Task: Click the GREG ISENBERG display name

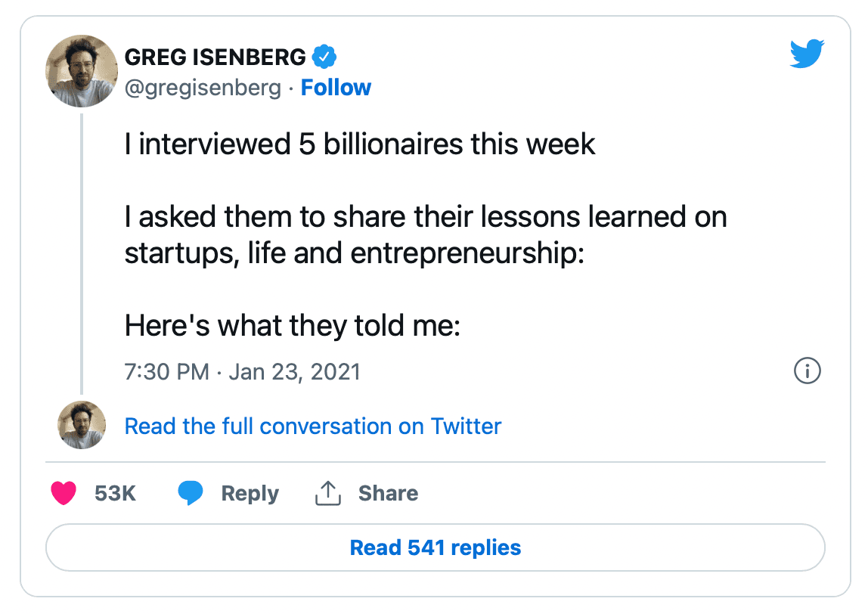Action: [215, 57]
